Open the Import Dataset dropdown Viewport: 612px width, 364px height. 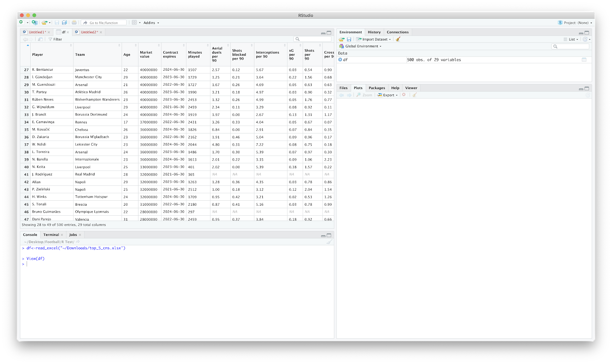(x=373, y=39)
